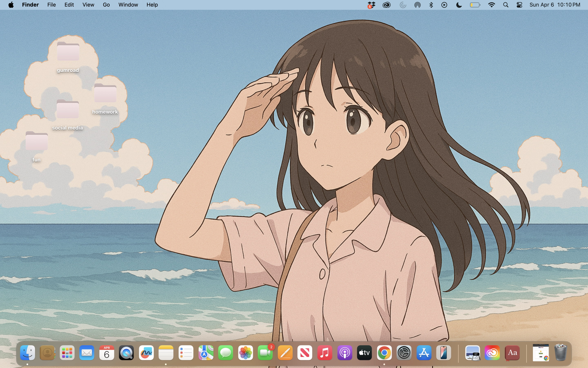
Task: Launch Maps from the Dock
Action: click(206, 353)
